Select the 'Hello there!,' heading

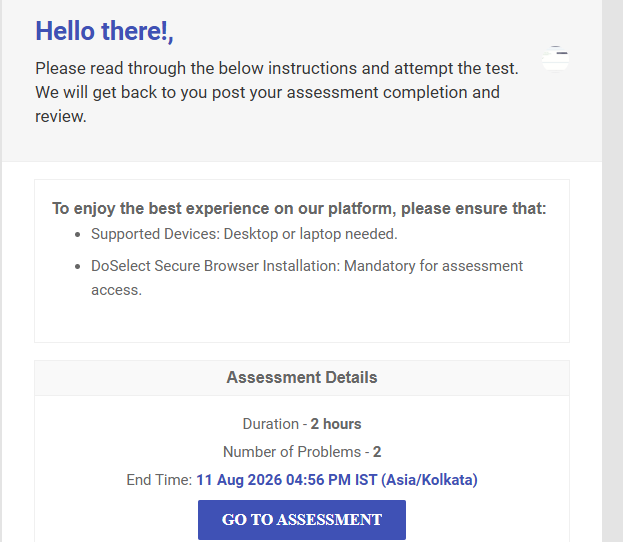point(104,31)
